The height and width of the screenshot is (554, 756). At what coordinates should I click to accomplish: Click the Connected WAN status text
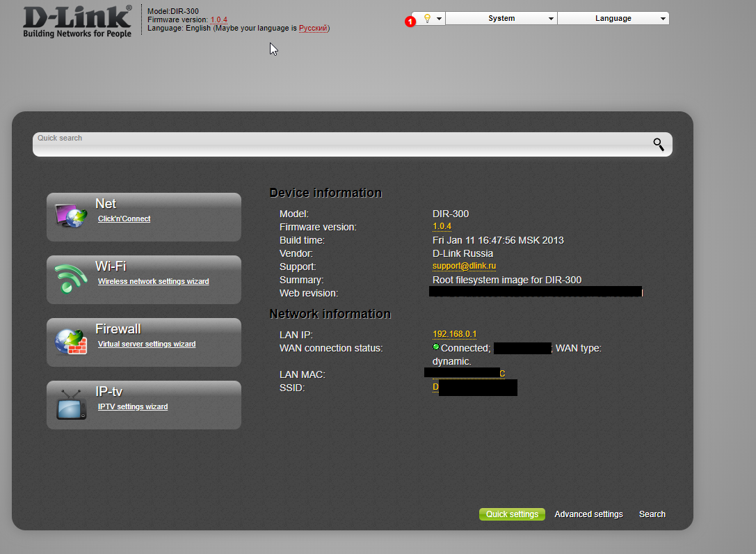coord(466,348)
